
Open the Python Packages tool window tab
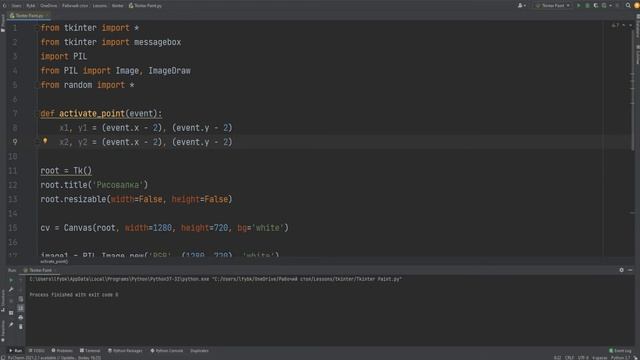point(125,351)
